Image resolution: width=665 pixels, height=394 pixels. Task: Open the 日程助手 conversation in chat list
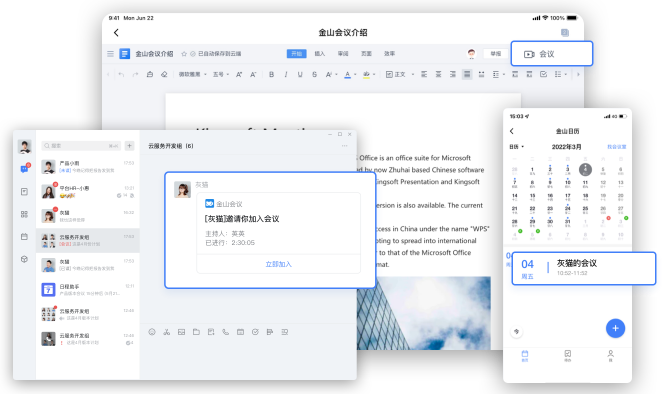[88, 290]
